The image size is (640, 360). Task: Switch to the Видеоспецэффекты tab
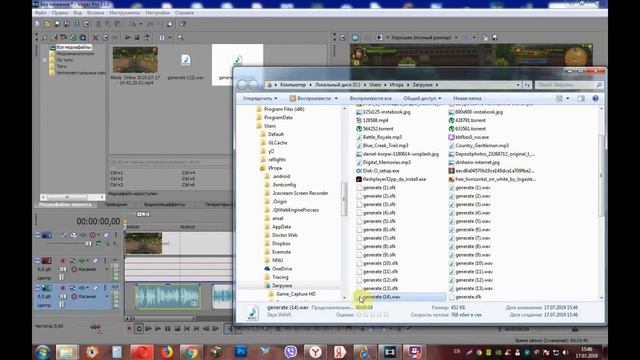[164, 204]
